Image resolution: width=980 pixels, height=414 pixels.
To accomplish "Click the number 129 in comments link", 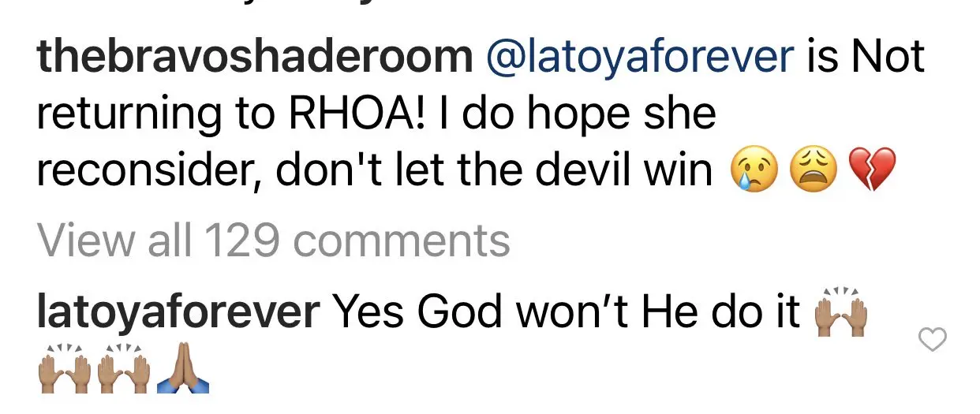I will (x=241, y=241).
